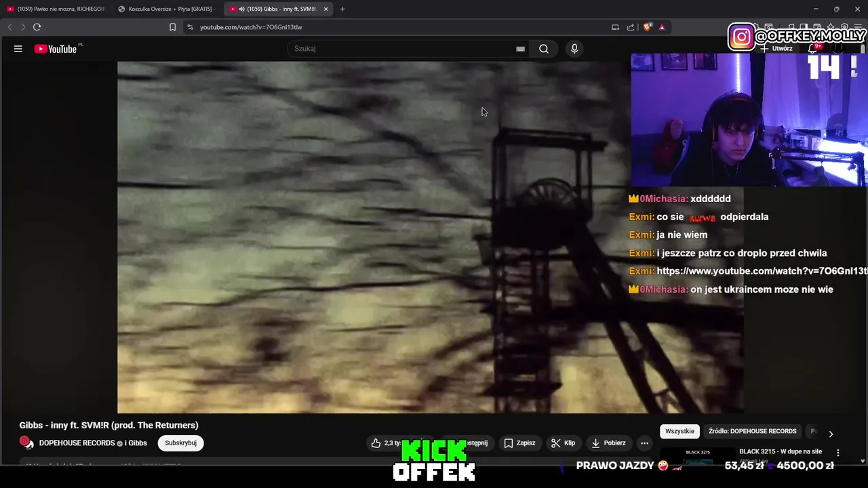868x488 pixels.
Task: Click the Utwórz create button
Action: [776, 49]
